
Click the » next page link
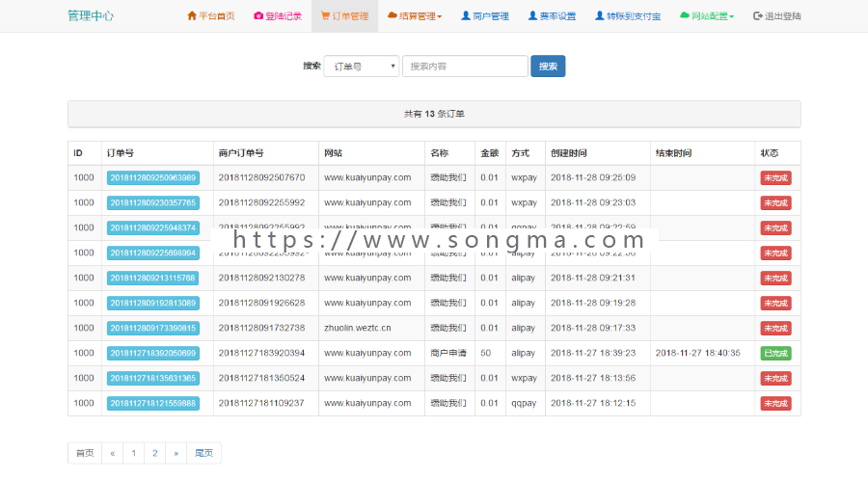[x=176, y=453]
